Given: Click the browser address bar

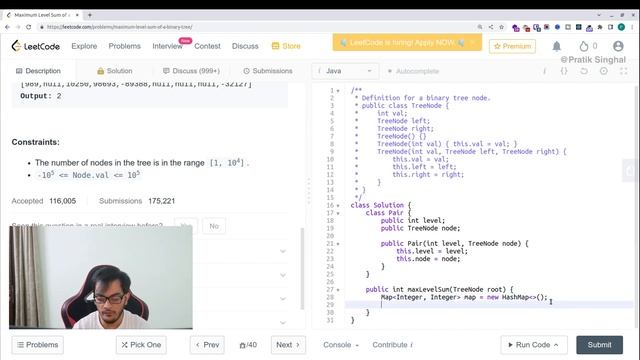Looking at the screenshot, I should point(257,27).
